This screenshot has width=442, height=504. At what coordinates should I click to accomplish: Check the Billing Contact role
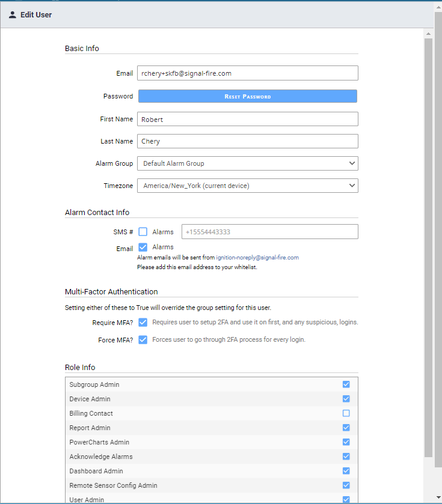pyautogui.click(x=346, y=413)
